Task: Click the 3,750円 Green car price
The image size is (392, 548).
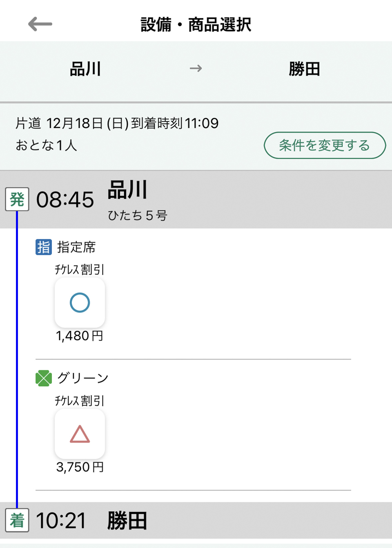Action: click(x=80, y=467)
